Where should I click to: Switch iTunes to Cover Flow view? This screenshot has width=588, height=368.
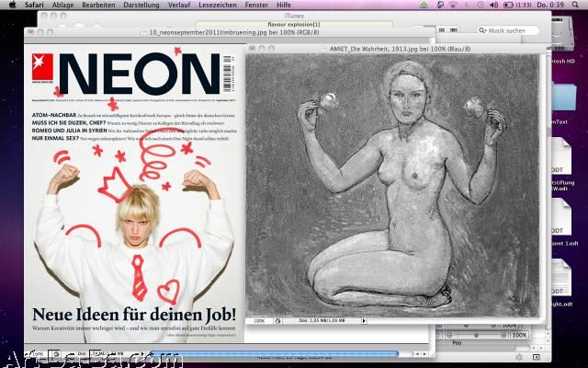coord(454,30)
